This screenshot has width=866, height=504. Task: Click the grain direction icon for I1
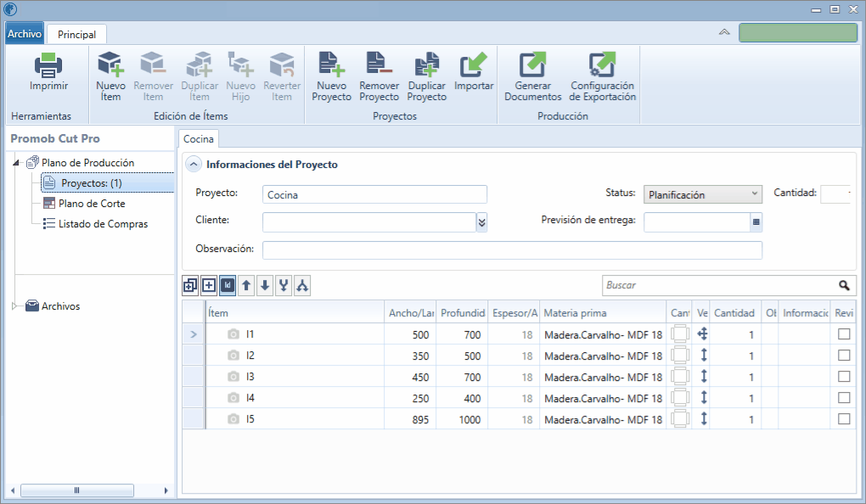(x=702, y=334)
